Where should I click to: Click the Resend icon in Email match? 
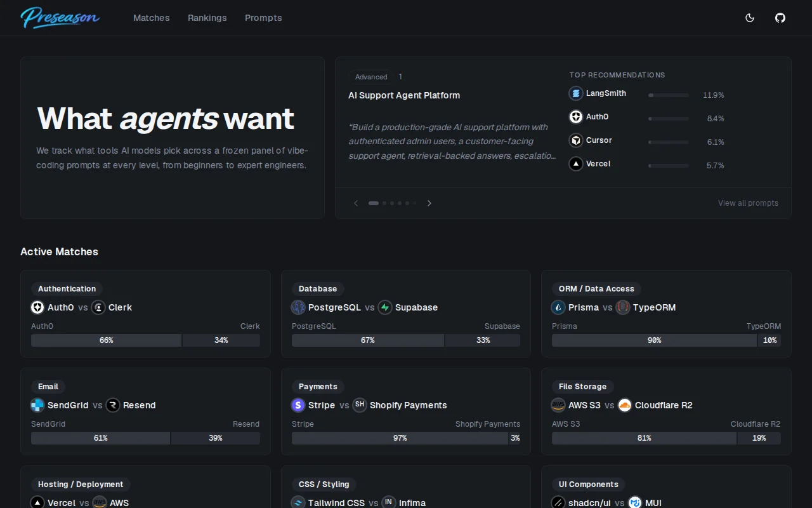click(113, 405)
